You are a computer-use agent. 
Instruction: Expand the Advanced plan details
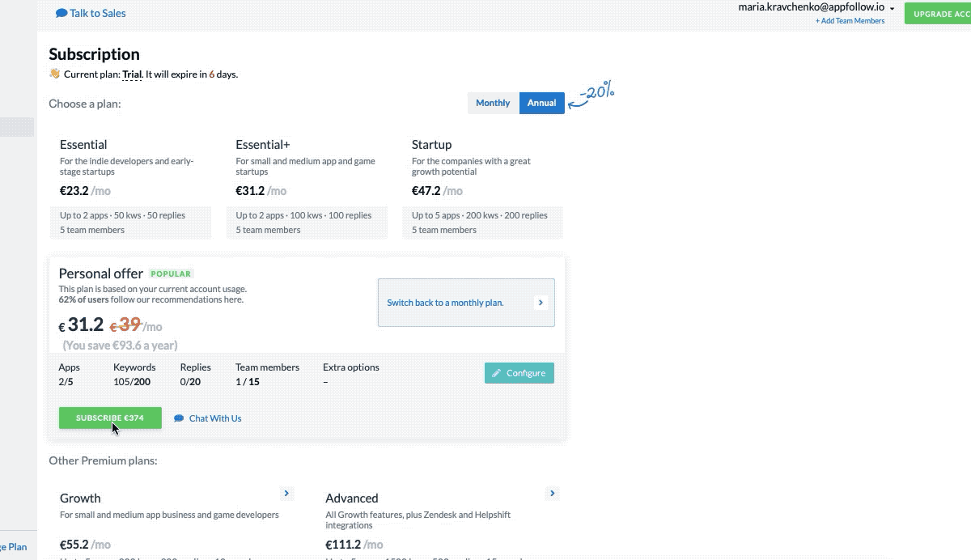tap(552, 493)
